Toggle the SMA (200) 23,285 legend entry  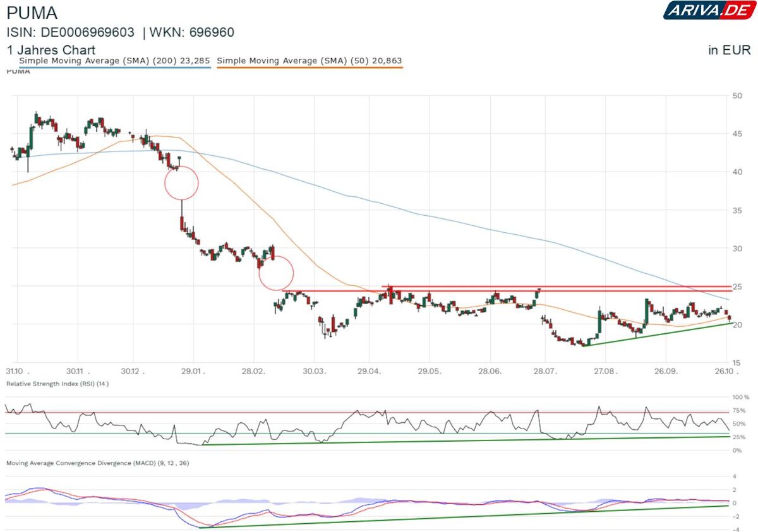[114, 61]
